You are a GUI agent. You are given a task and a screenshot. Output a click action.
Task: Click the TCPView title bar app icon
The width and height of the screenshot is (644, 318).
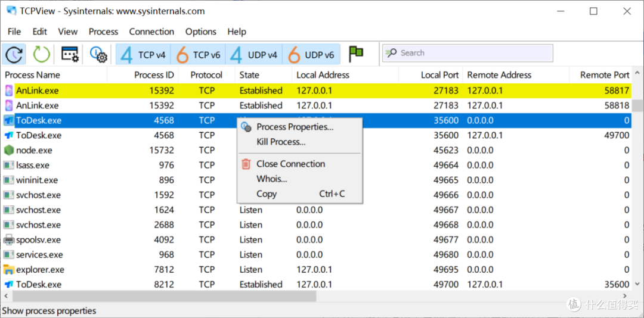11,11
